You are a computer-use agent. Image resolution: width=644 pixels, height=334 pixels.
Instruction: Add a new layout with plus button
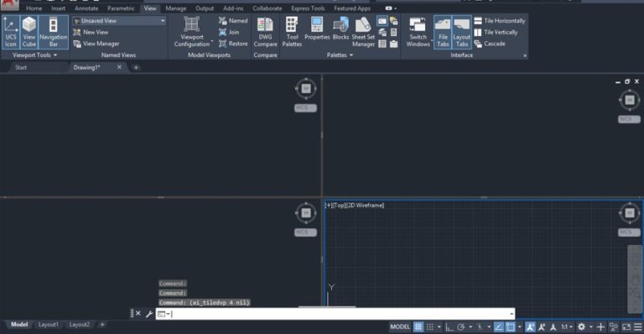click(x=102, y=325)
